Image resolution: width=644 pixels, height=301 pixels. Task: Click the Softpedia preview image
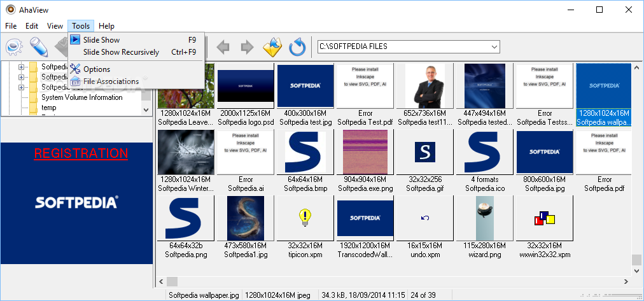[76, 203]
